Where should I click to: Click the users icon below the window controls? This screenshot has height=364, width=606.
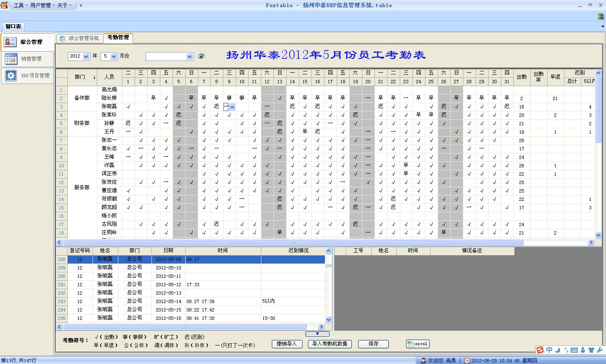tap(601, 16)
